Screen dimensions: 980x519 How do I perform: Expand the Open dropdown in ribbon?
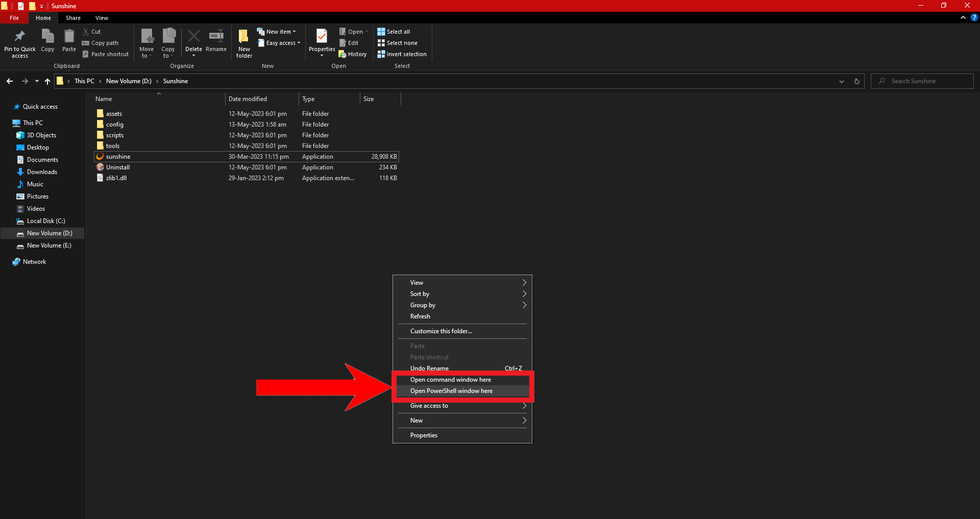[366, 32]
